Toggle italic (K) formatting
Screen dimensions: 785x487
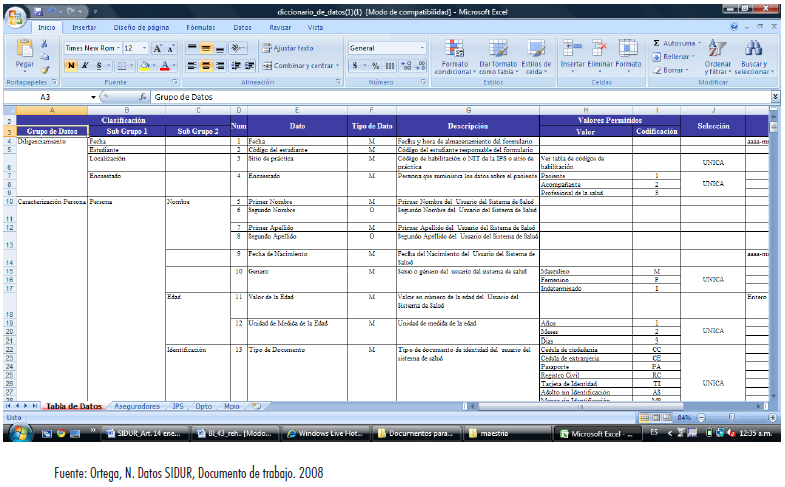coord(83,65)
